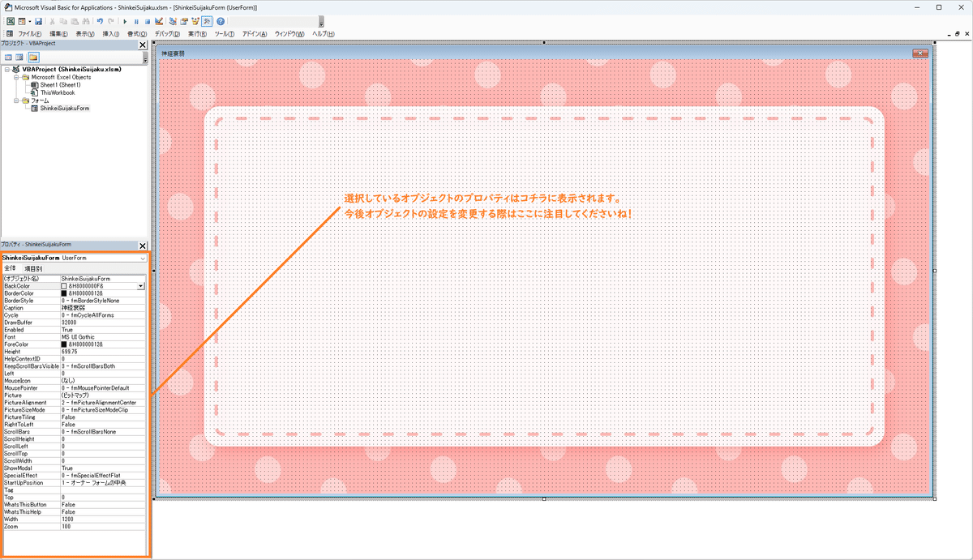Open the ファイル(F) menu

coord(30,34)
